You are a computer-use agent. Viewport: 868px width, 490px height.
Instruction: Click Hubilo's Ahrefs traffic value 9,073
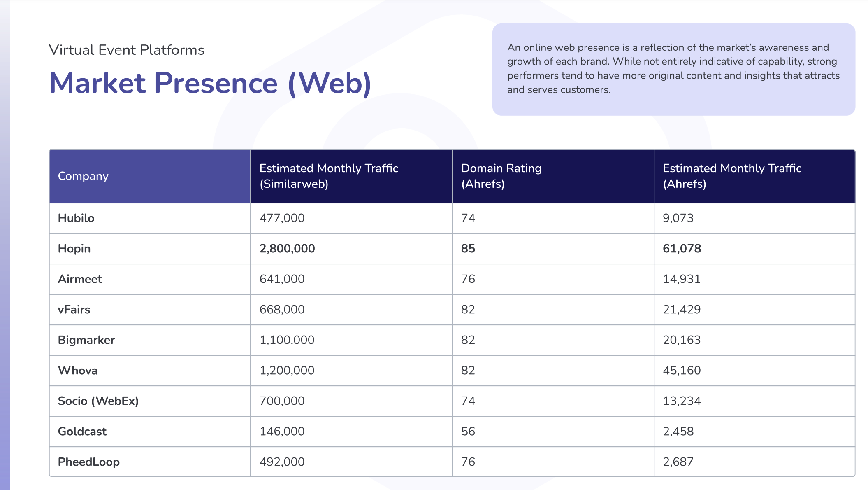click(x=678, y=218)
